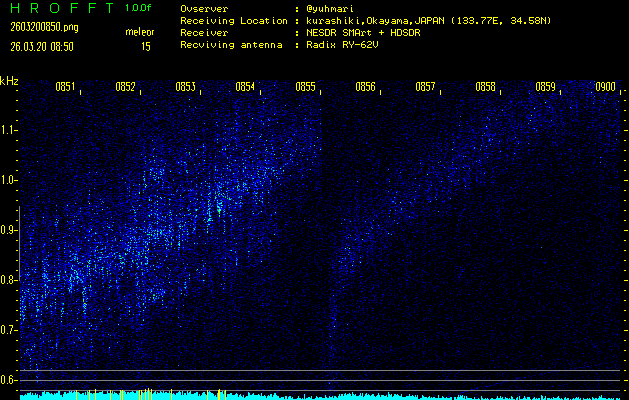The width and height of the screenshot is (629, 400).
Task: Click the kHz axis unit label
Action: click(x=9, y=80)
